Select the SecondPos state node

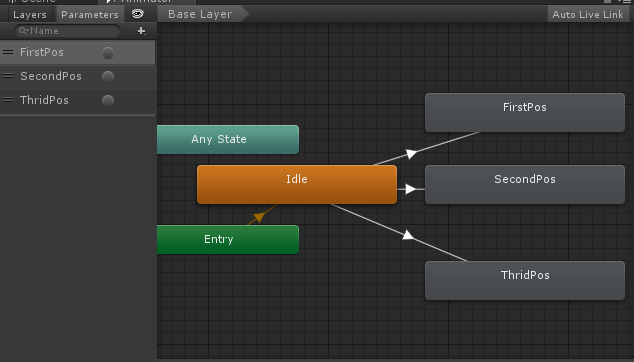pyautogui.click(x=525, y=184)
